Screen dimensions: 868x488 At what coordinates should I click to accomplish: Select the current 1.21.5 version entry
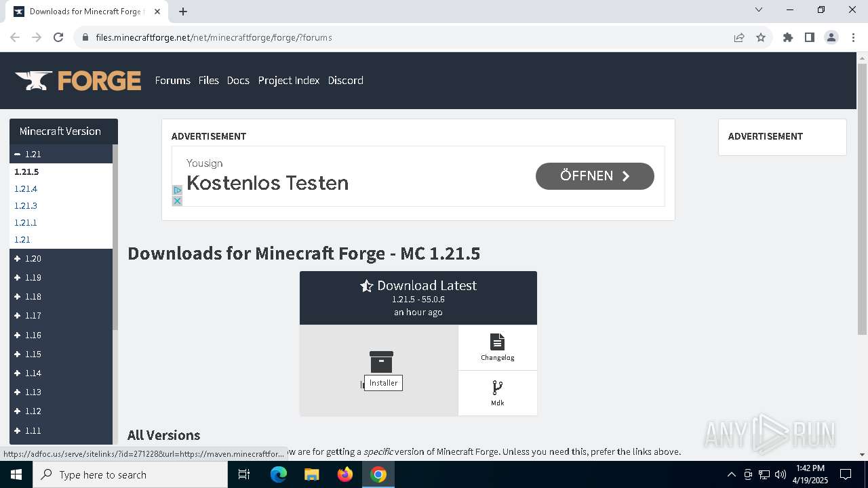point(26,171)
